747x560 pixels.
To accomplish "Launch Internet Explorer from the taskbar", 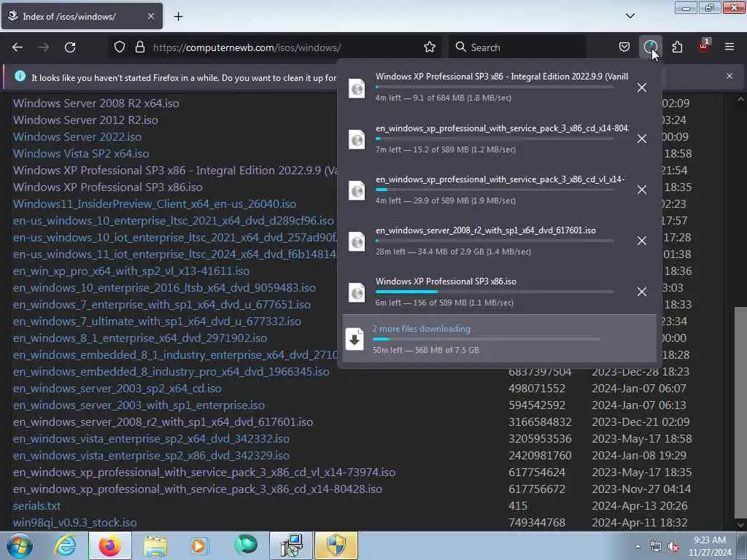I will click(65, 545).
